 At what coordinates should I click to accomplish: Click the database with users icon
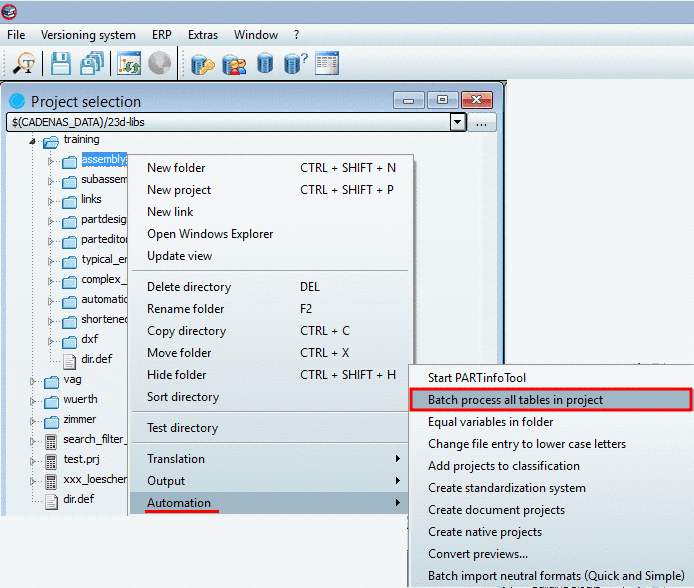coord(234,64)
